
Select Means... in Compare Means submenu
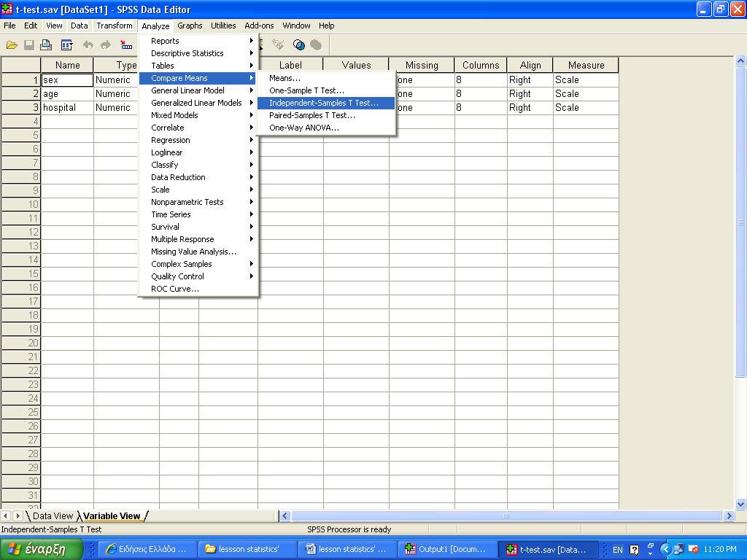point(326,78)
